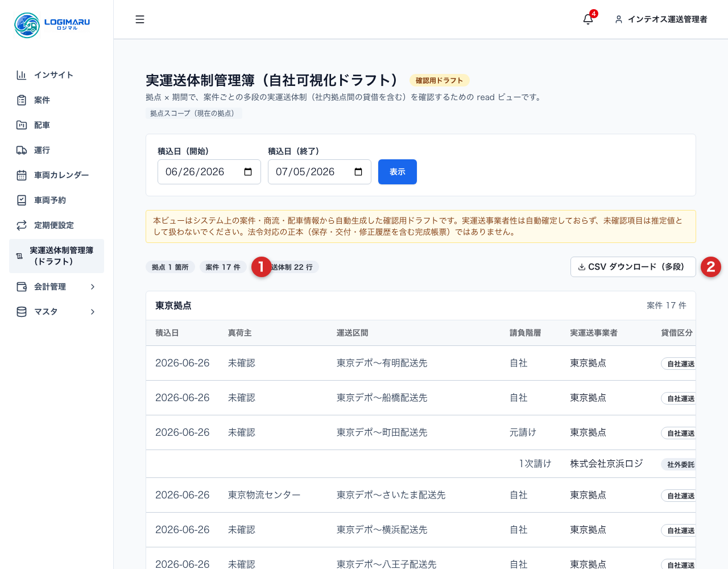Screen dimensions: 728x569
Task: Click the 車両予約 bookmark icon
Action: coord(22,200)
